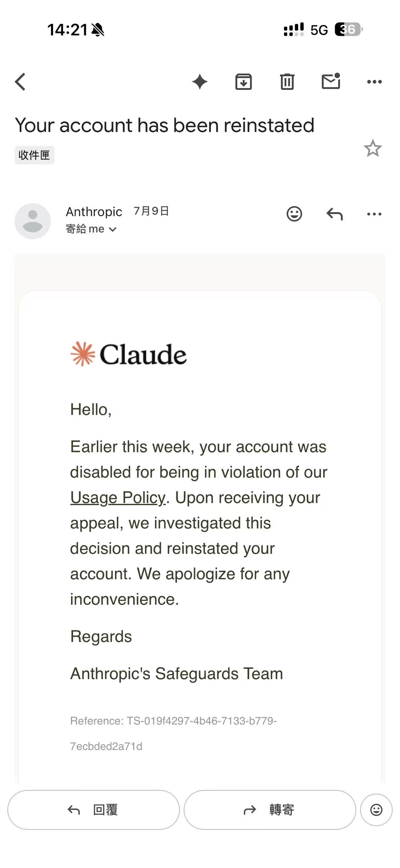This screenshot has width=400, height=868.
Task: Tap the Gemini sparkle summarize icon
Action: [x=200, y=82]
